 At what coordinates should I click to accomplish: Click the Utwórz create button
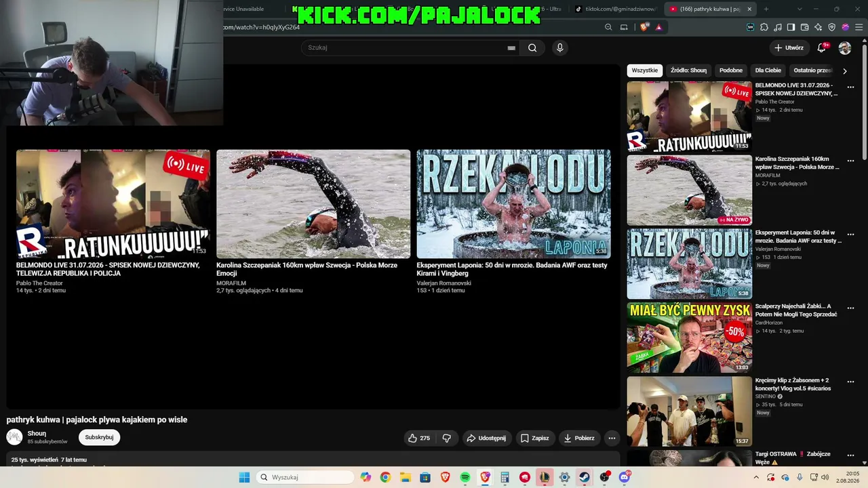[x=789, y=47]
